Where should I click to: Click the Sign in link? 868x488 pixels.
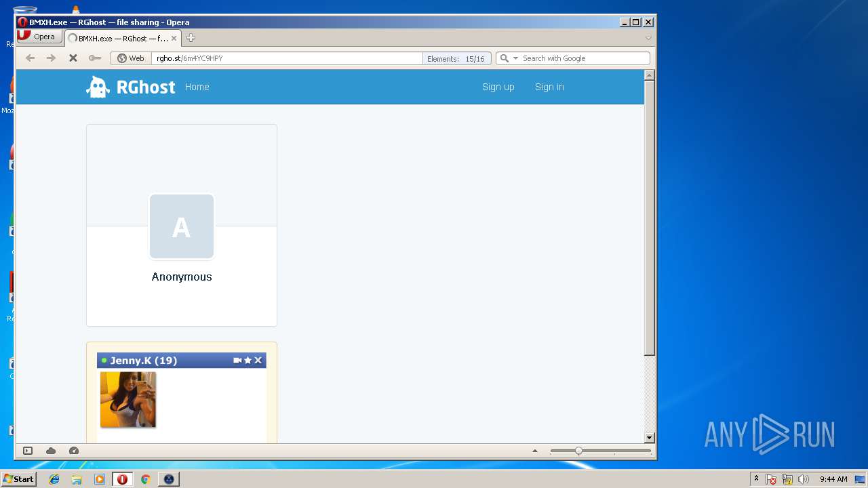549,87
